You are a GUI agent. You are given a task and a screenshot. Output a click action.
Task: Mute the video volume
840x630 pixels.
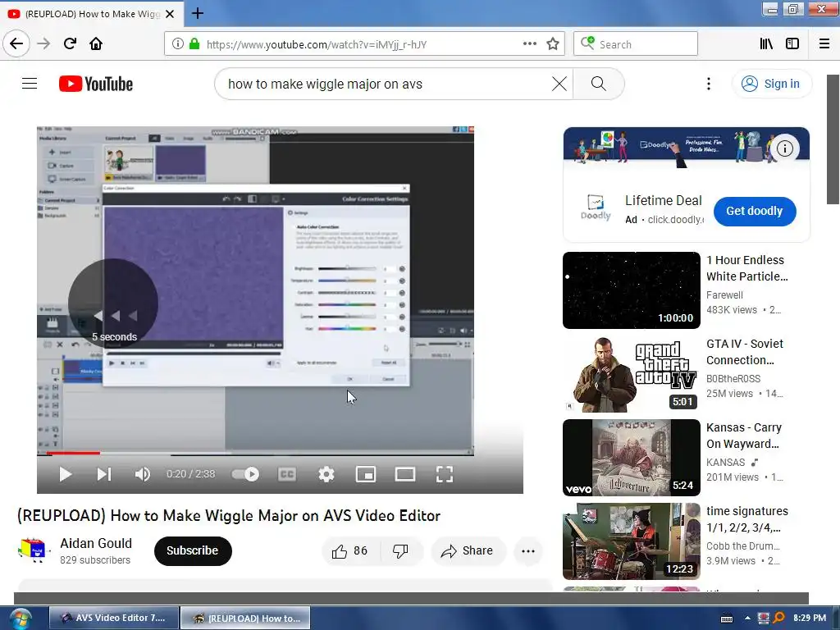click(x=143, y=474)
